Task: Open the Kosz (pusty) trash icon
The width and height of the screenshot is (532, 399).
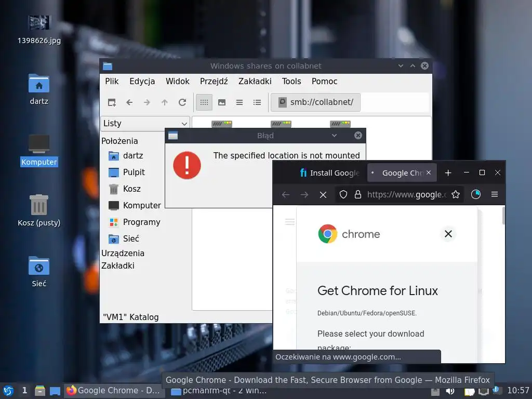Action: click(x=39, y=211)
